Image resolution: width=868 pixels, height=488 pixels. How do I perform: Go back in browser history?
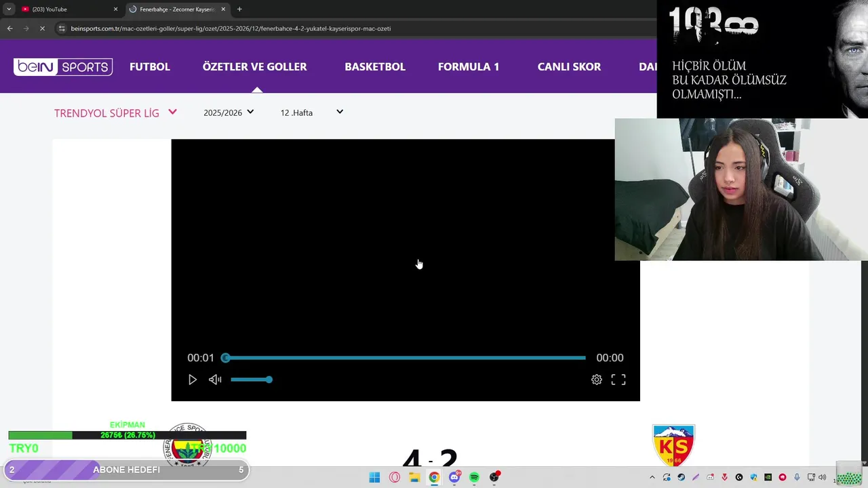pyautogui.click(x=9, y=28)
